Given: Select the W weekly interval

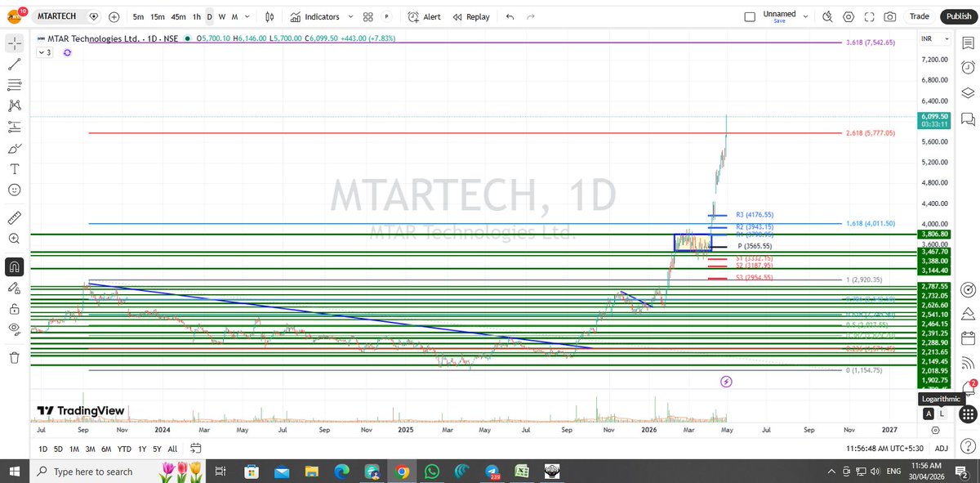Looking at the screenshot, I should point(222,16).
